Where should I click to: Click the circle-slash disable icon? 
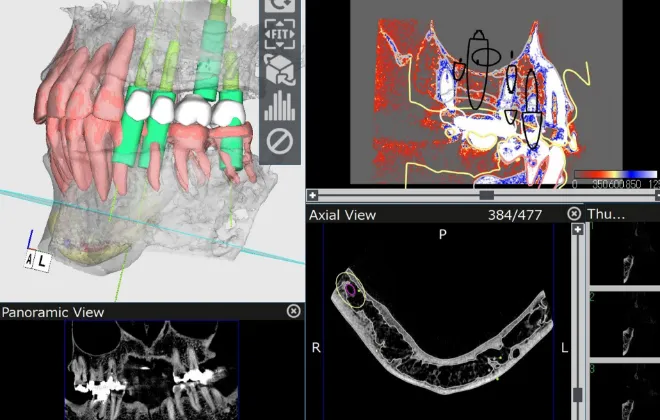[x=279, y=142]
